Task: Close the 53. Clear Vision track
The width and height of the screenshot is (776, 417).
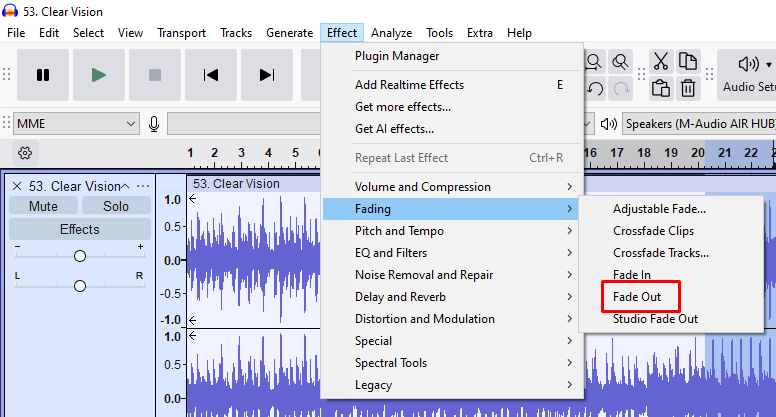Action: point(17,186)
